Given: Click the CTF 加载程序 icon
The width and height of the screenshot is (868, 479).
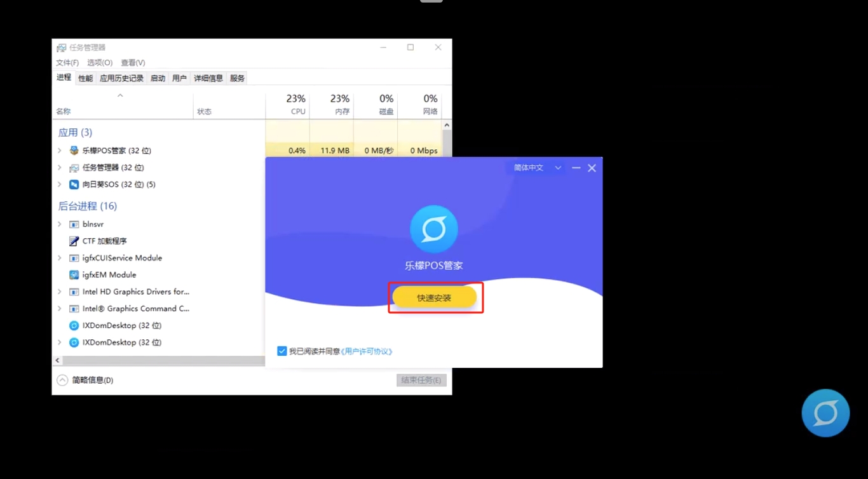Looking at the screenshot, I should pyautogui.click(x=74, y=241).
